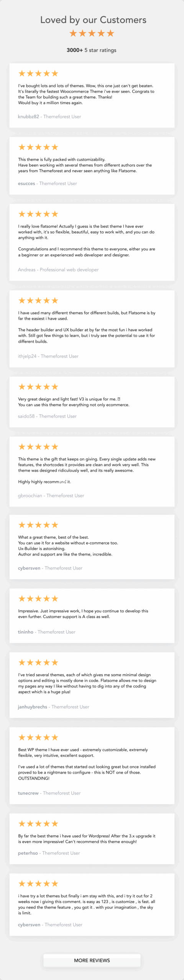Select the janhuybrechs author name
This screenshot has width=184, height=980.
tap(33, 707)
